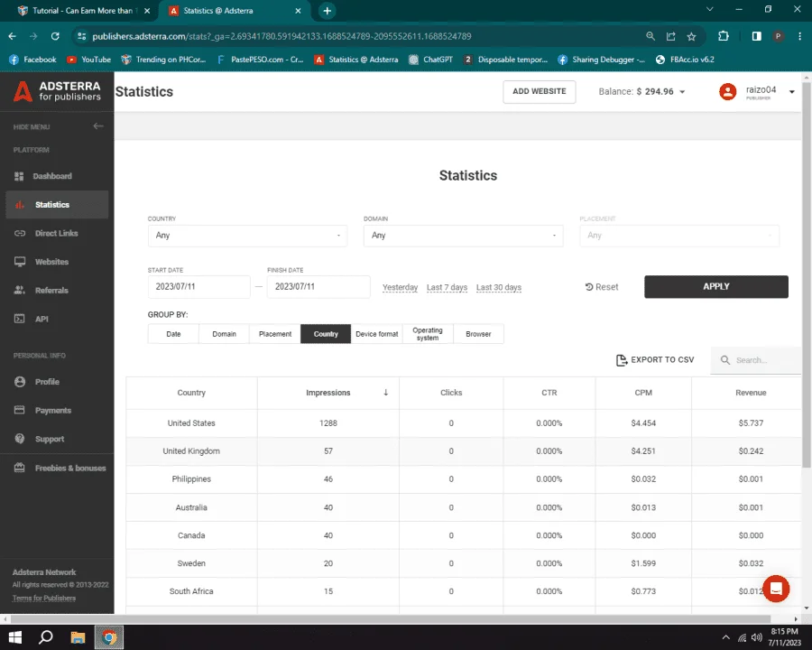Sort table by Country header
This screenshot has height=650, width=812.
click(191, 393)
